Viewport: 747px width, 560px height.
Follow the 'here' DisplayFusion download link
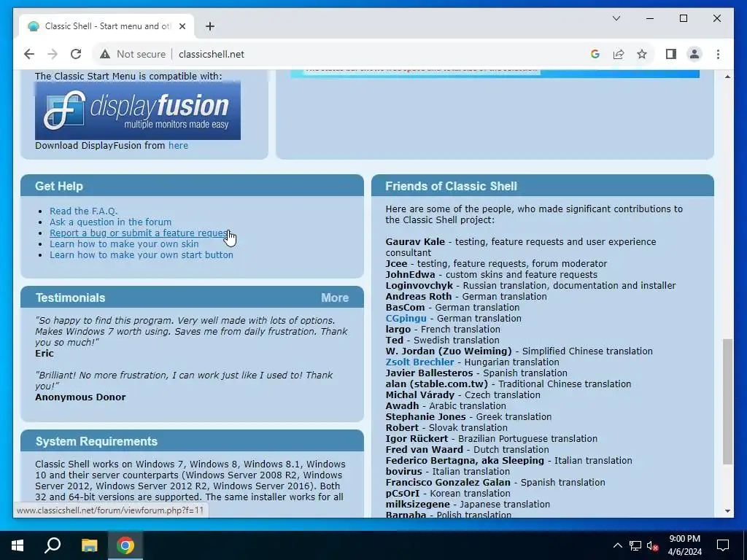point(178,146)
